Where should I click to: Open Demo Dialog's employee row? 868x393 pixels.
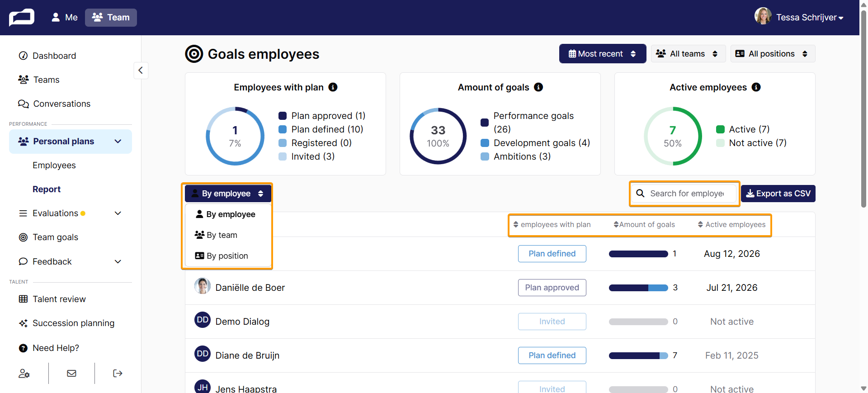pyautogui.click(x=500, y=322)
